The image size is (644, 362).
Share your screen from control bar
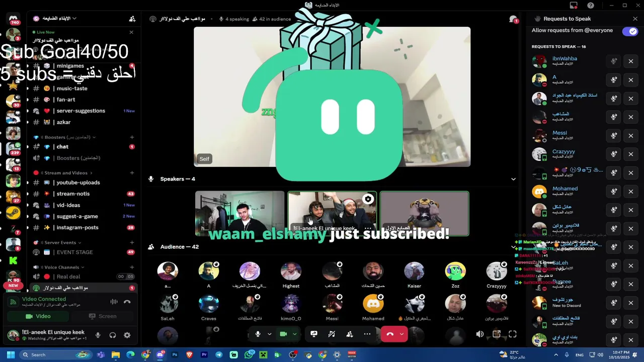coord(314,334)
